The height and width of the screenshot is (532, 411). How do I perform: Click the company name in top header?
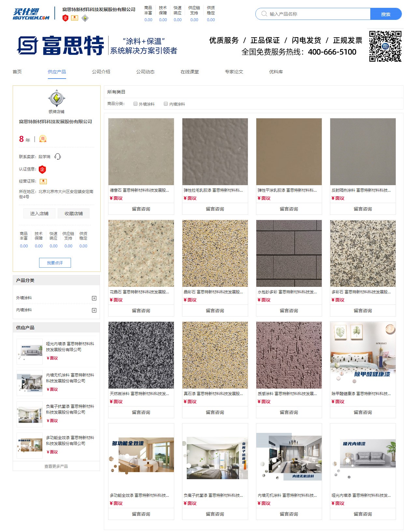[99, 9]
